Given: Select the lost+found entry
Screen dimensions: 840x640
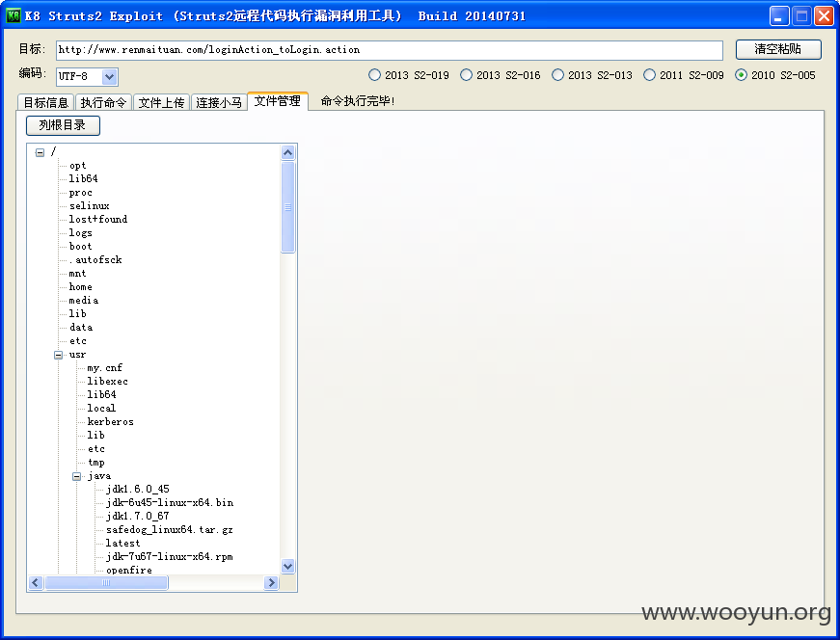Looking at the screenshot, I should click(x=98, y=219).
